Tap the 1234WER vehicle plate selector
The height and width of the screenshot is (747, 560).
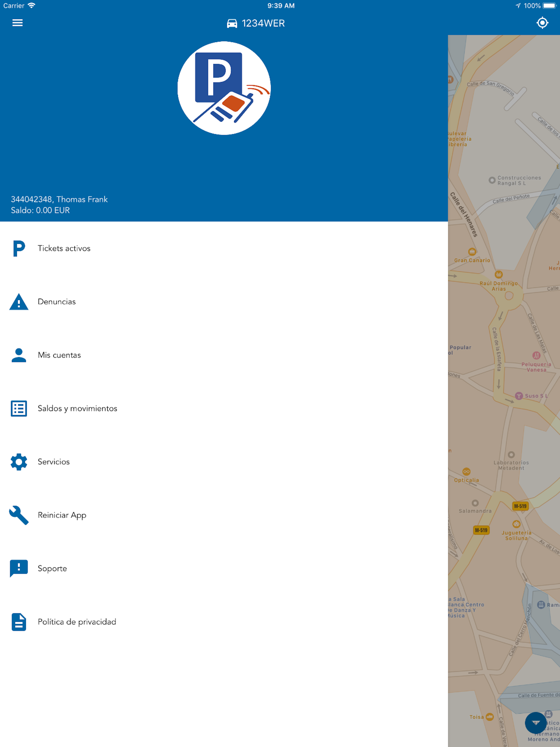(263, 23)
